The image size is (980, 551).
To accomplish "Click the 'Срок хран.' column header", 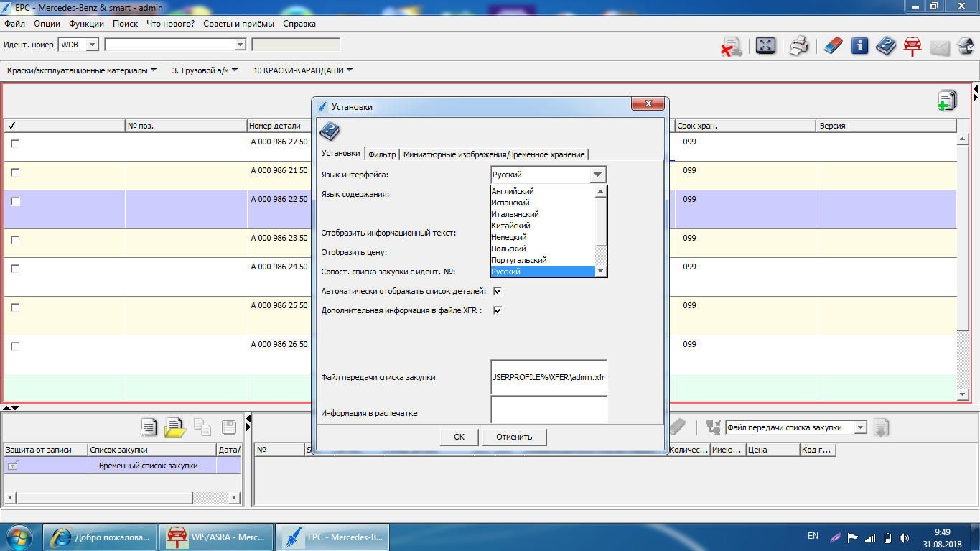I will (x=745, y=126).
